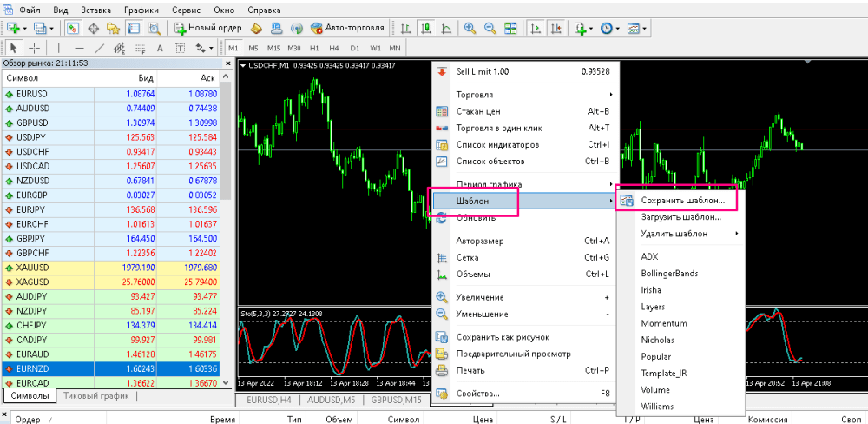Toggle Сетка grid option in context menu
This screenshot has width=868, height=424.
pyautogui.click(x=525, y=257)
